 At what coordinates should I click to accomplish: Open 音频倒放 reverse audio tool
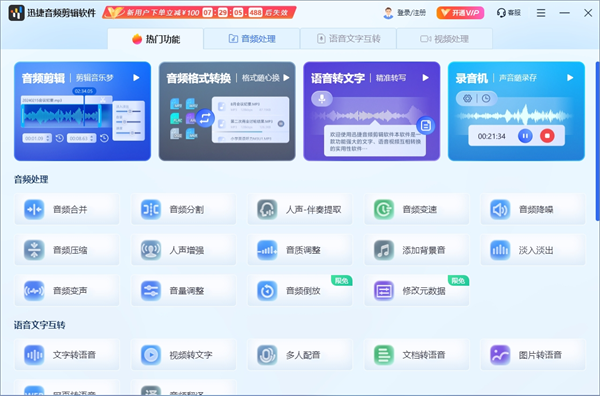tap(300, 290)
